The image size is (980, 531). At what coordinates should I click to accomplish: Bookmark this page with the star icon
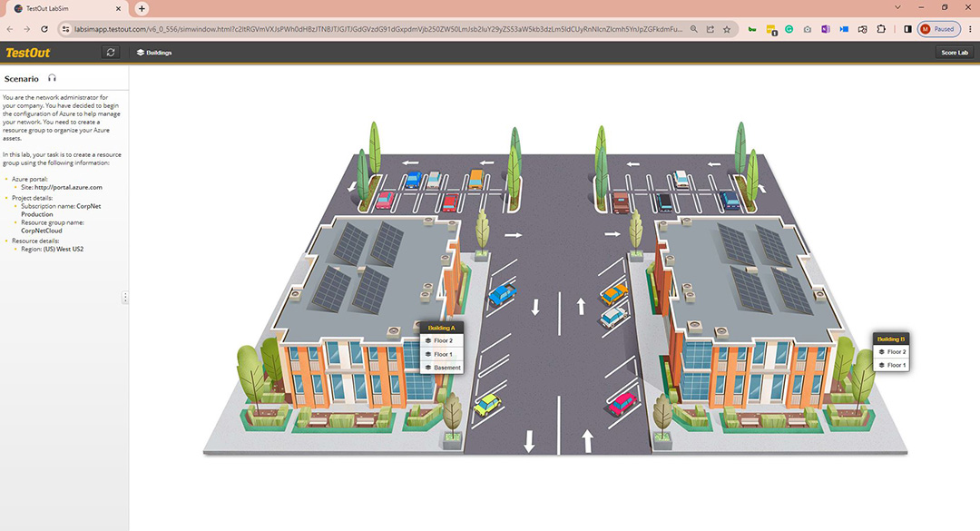click(727, 29)
